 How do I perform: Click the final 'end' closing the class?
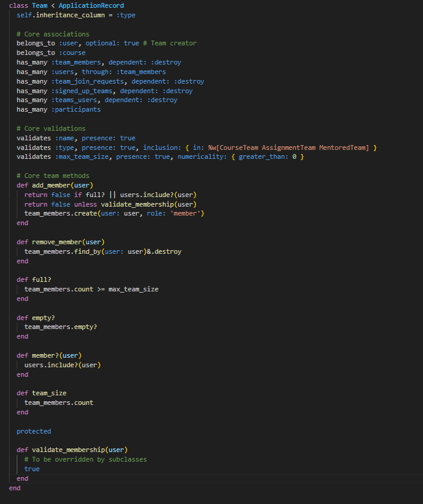14,488
